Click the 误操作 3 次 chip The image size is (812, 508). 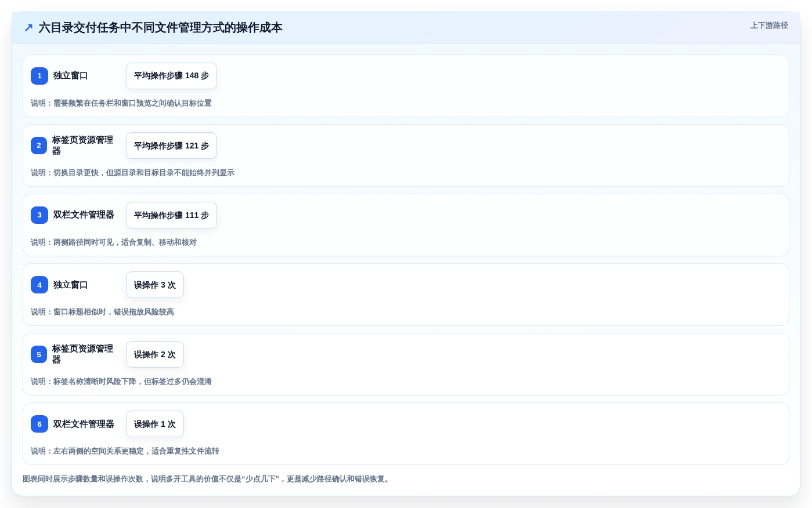pos(155,285)
